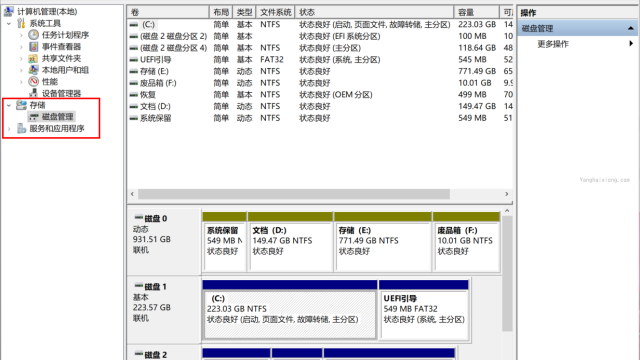640x360 pixels.
Task: Expand the 性能 node
Action: [21, 82]
